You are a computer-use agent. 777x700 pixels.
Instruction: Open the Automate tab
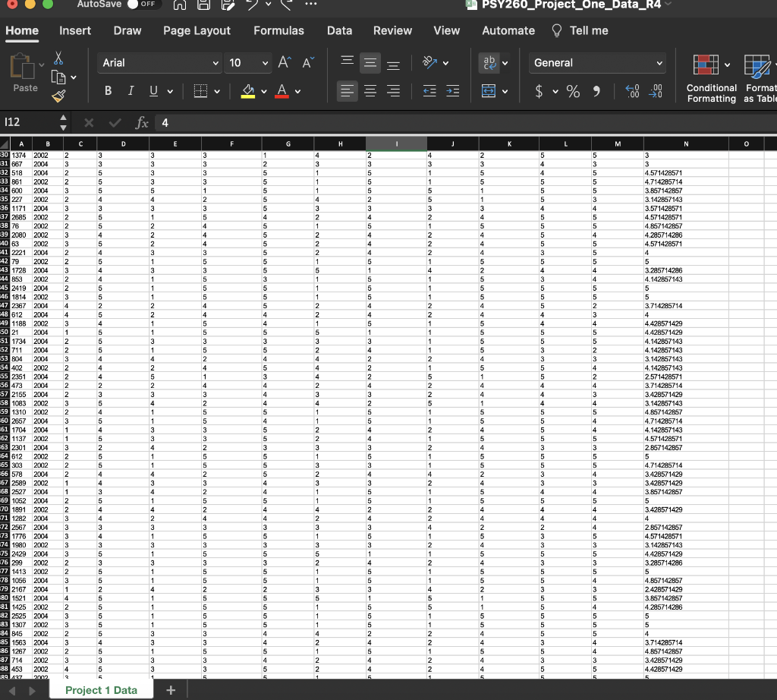[x=508, y=30]
